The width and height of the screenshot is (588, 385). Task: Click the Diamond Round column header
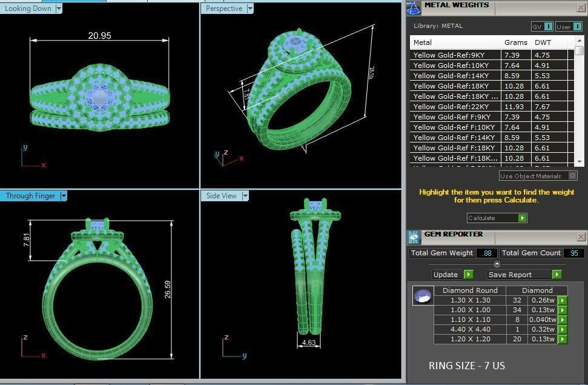pyautogui.click(x=470, y=290)
